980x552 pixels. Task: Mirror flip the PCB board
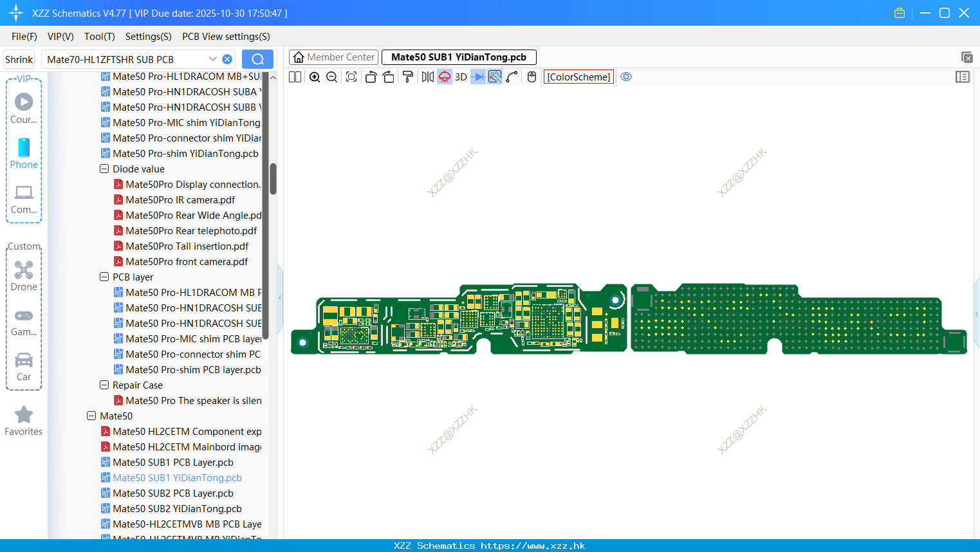[427, 77]
